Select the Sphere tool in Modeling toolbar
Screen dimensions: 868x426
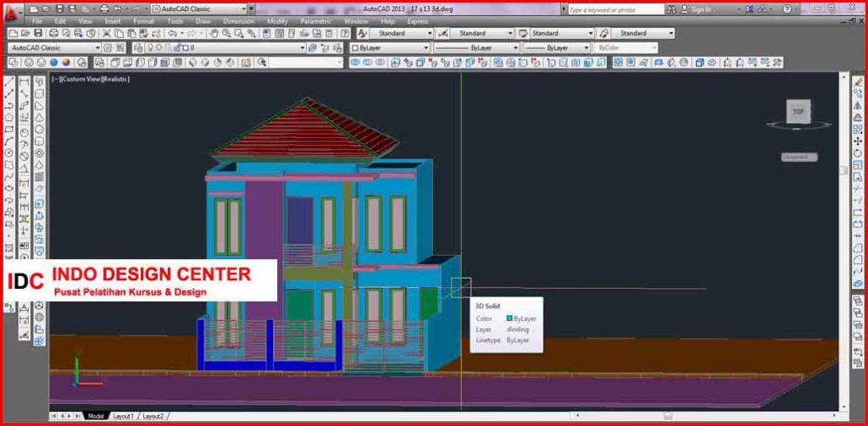(39, 130)
